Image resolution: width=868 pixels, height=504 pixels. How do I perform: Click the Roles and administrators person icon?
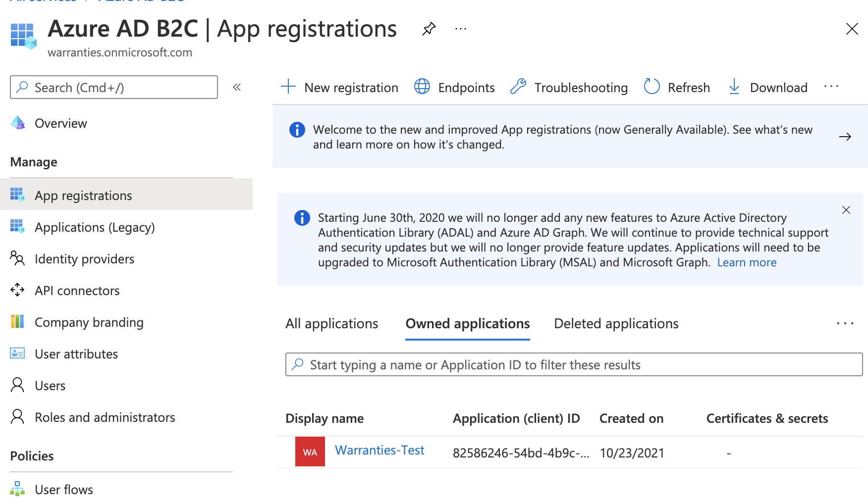(17, 416)
